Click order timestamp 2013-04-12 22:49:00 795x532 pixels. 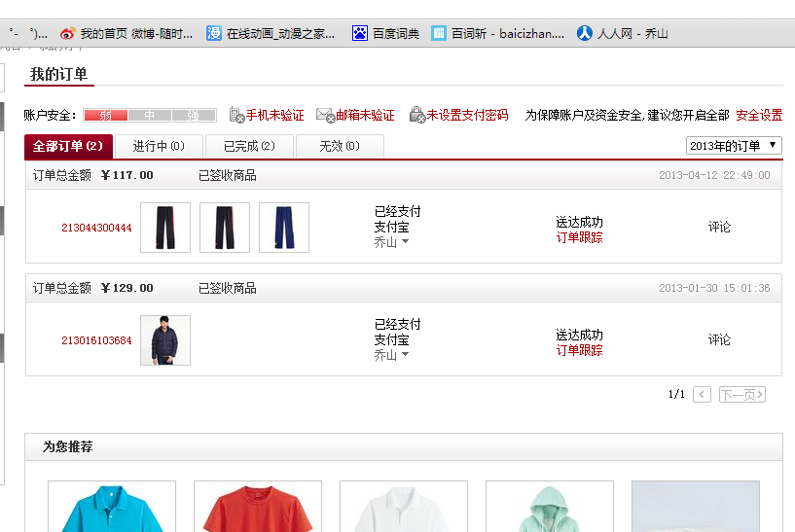pos(714,175)
